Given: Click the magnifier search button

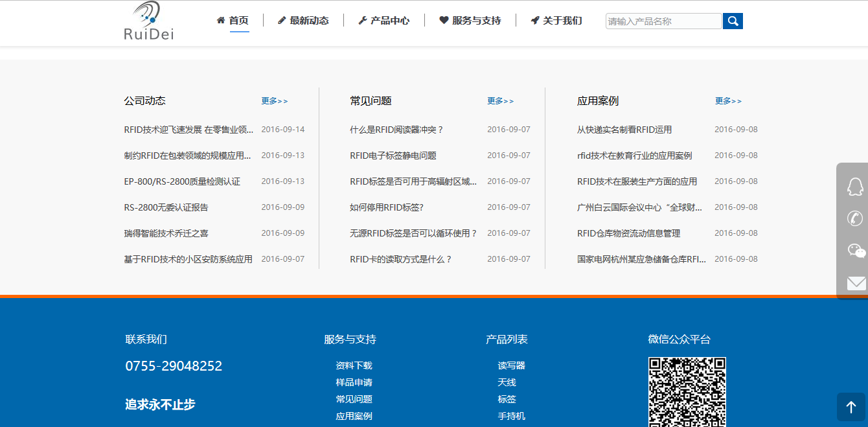Looking at the screenshot, I should 733,21.
